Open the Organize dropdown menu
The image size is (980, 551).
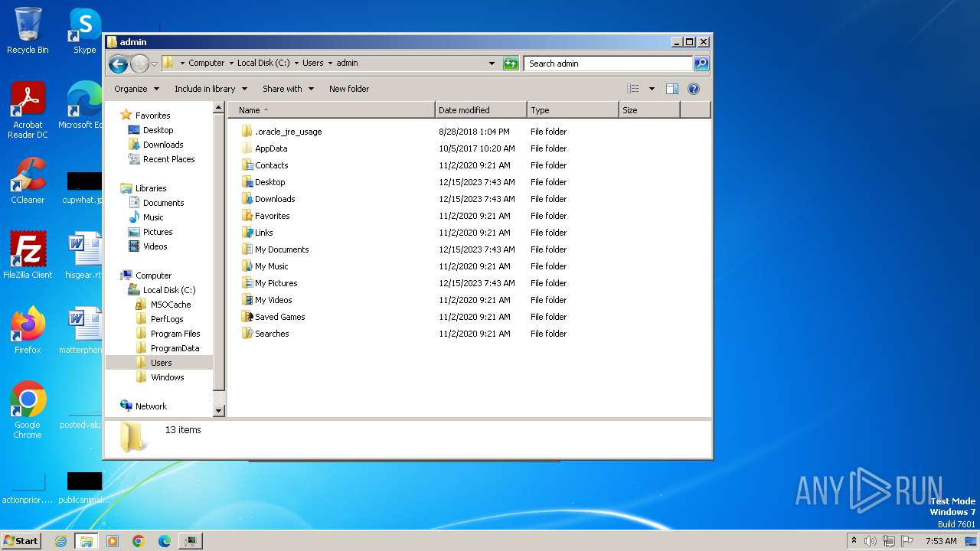pyautogui.click(x=136, y=89)
